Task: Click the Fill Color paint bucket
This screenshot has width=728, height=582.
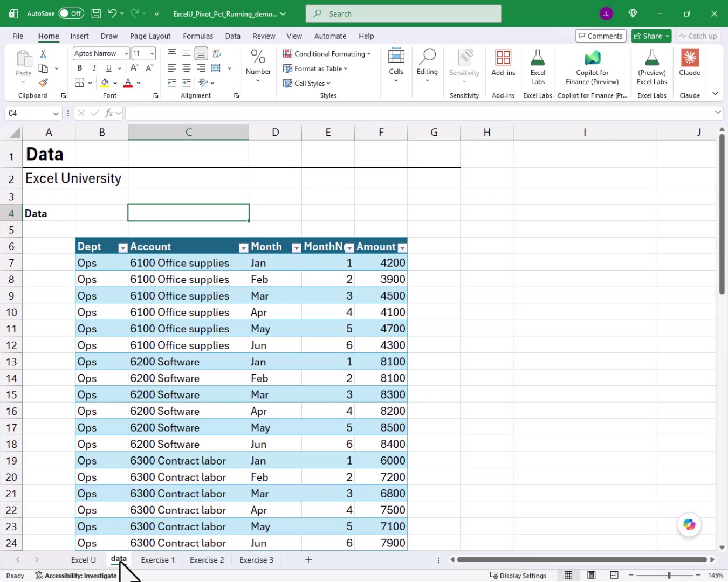Action: 105,83
